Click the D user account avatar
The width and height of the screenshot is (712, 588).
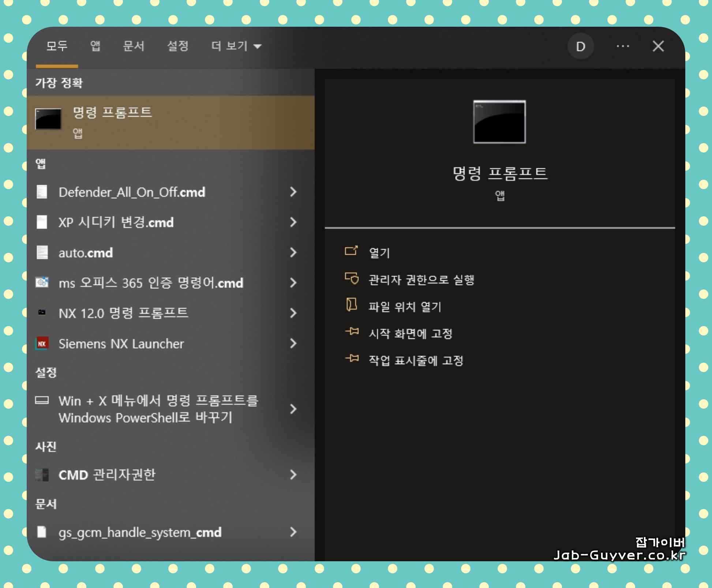(580, 46)
